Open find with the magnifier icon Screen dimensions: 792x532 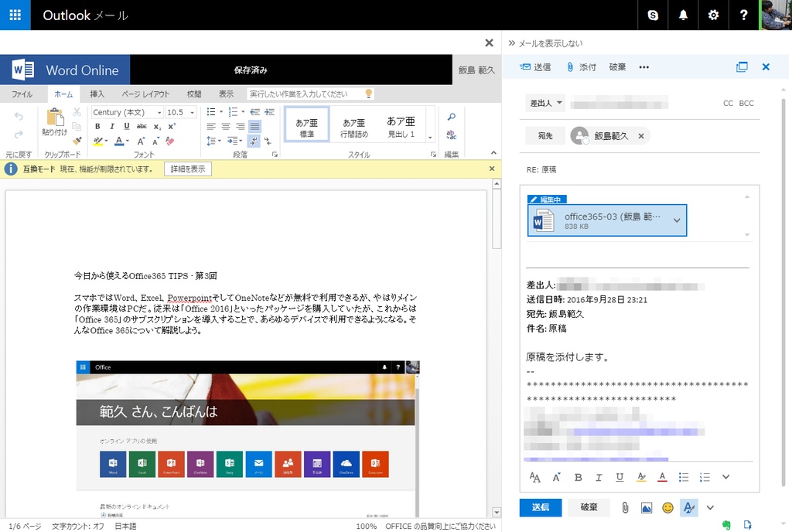[451, 117]
